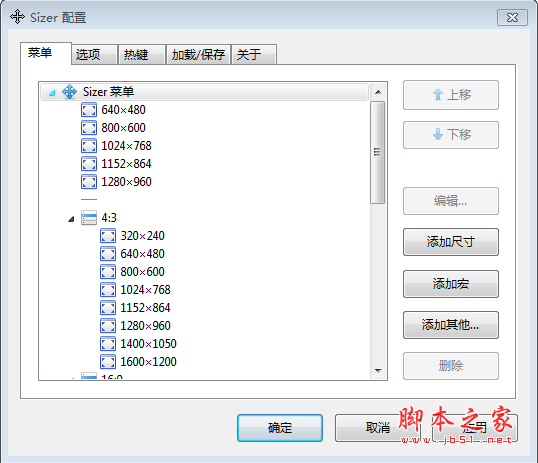This screenshot has height=463, width=538.
Task: Select 1024×768 text under 4:3
Action: coord(145,290)
